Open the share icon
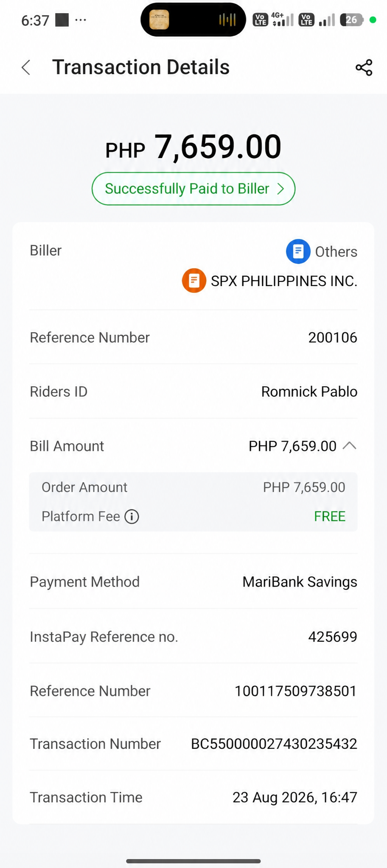The width and height of the screenshot is (387, 868). tap(364, 67)
